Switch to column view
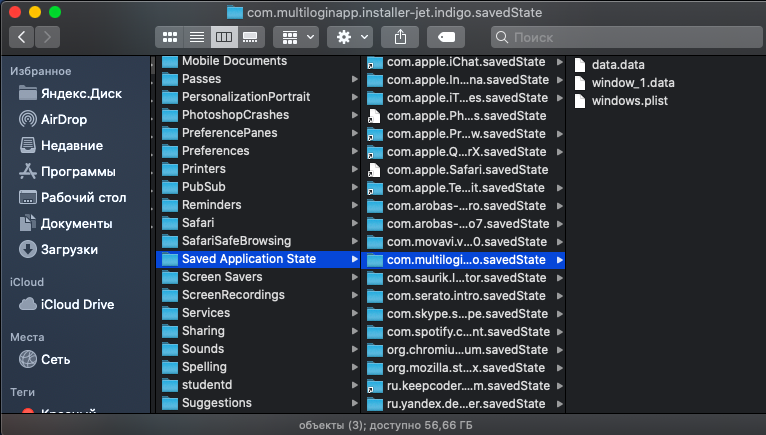 [224, 37]
